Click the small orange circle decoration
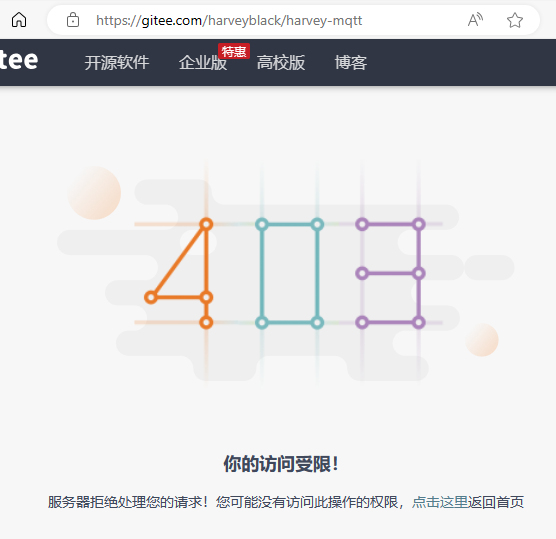 coord(482,340)
